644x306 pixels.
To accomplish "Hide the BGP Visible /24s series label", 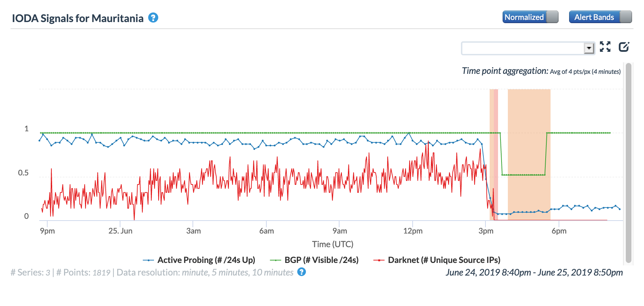I will [321, 260].
